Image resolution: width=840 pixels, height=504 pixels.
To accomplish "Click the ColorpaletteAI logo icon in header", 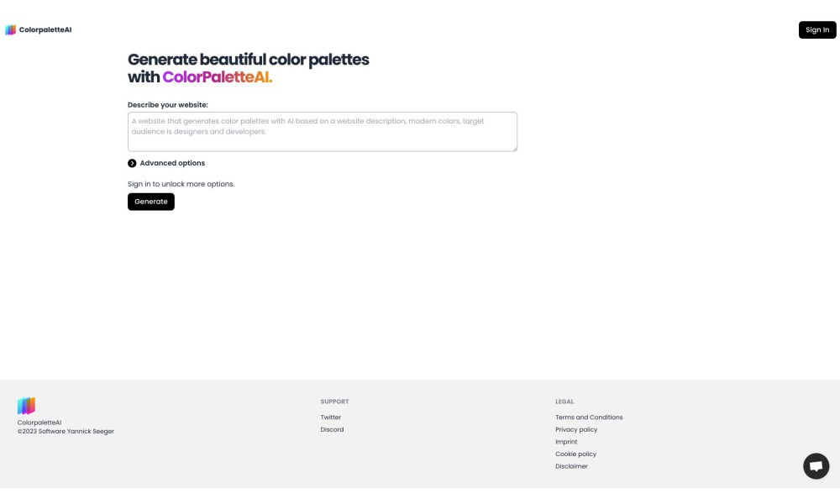I will point(10,30).
